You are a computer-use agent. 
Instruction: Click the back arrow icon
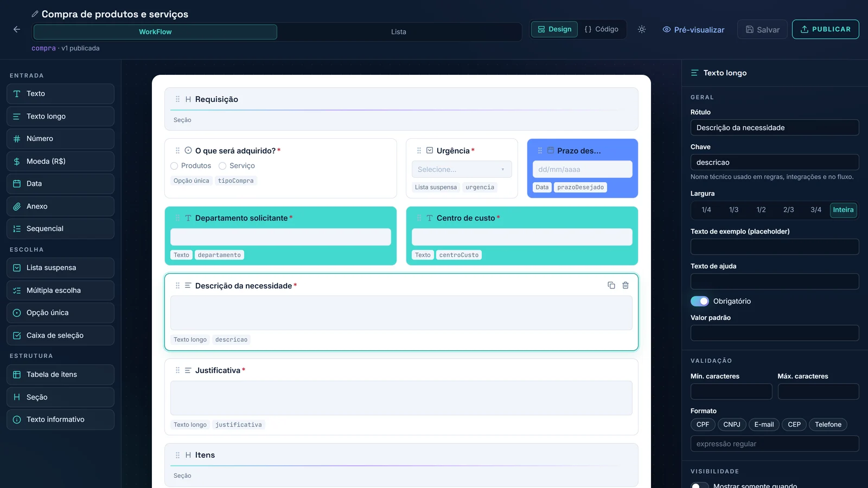pyautogui.click(x=17, y=29)
